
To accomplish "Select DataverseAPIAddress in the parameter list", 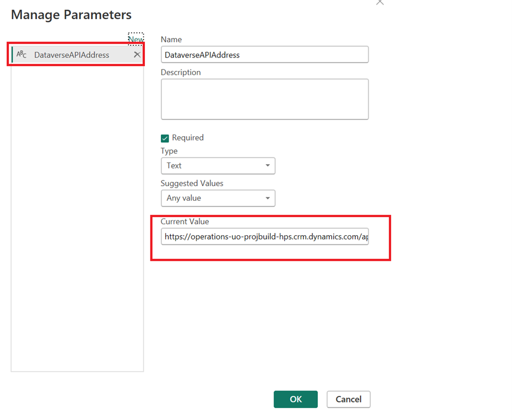I will point(72,55).
